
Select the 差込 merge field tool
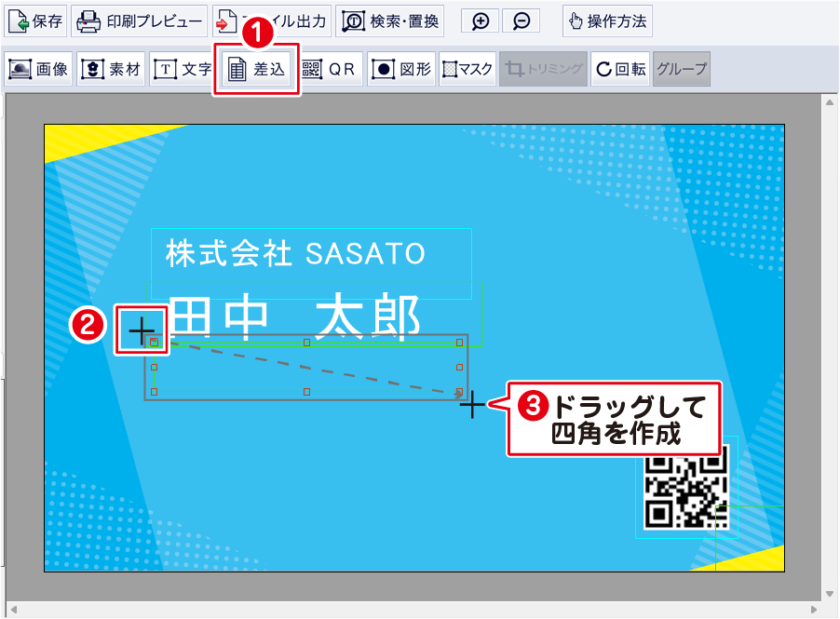[256, 69]
